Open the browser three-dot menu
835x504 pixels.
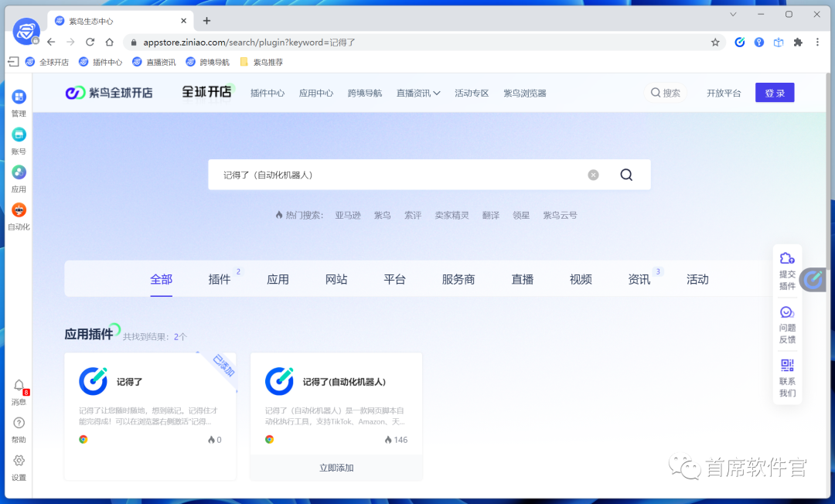click(x=817, y=43)
